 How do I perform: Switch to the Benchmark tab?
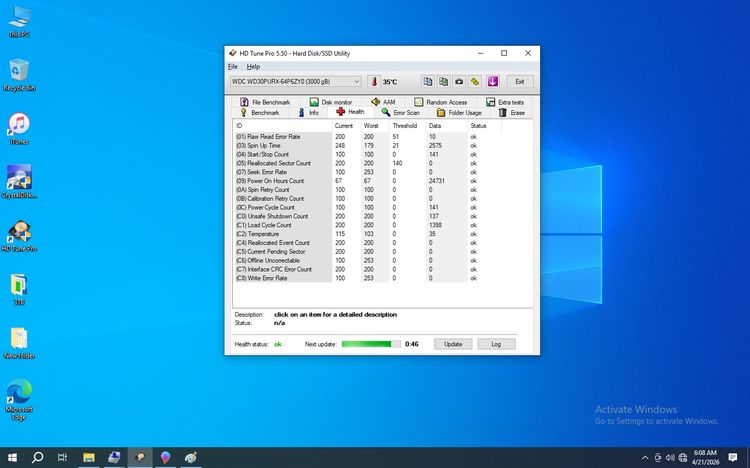(260, 112)
